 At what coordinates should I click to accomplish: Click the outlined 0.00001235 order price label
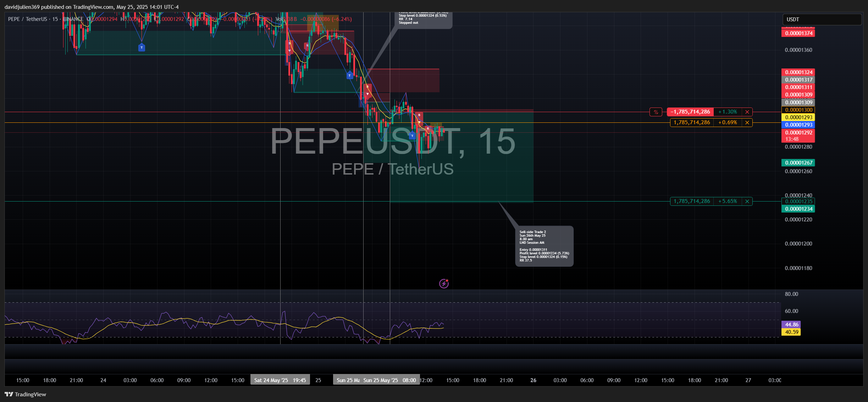coord(798,202)
